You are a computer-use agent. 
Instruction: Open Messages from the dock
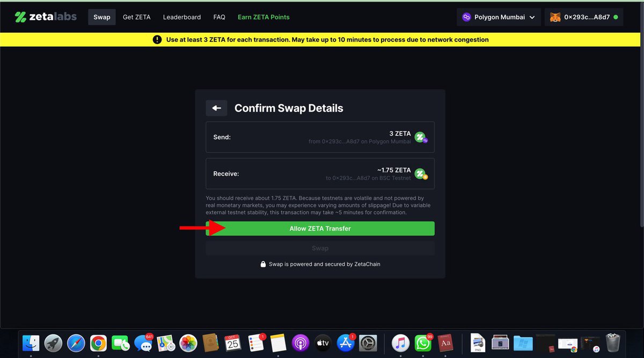[x=143, y=342]
